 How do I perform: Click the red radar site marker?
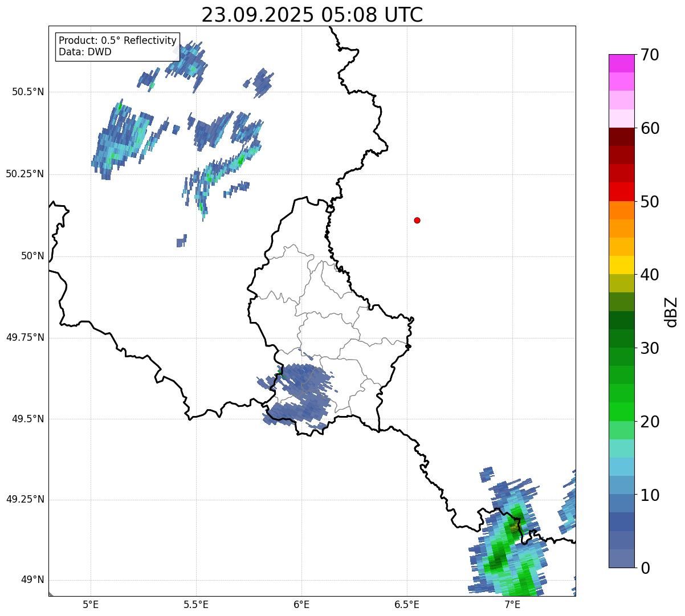tap(417, 220)
